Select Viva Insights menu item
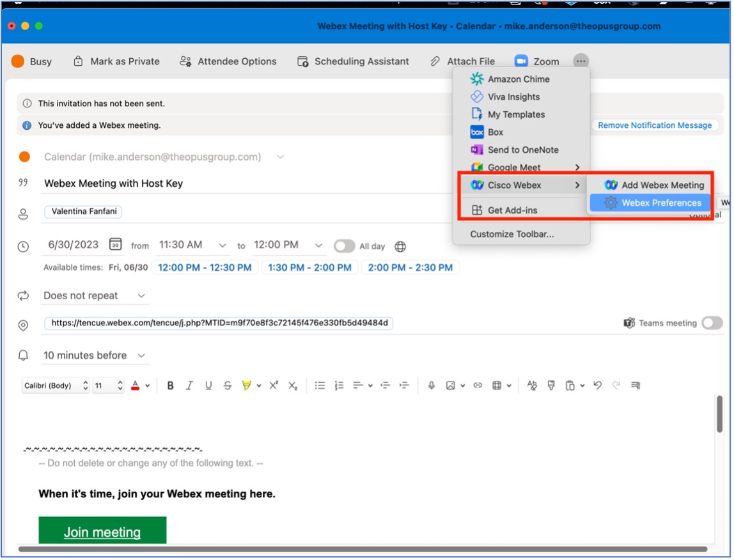Image resolution: width=734 pixels, height=560 pixels. tap(521, 97)
